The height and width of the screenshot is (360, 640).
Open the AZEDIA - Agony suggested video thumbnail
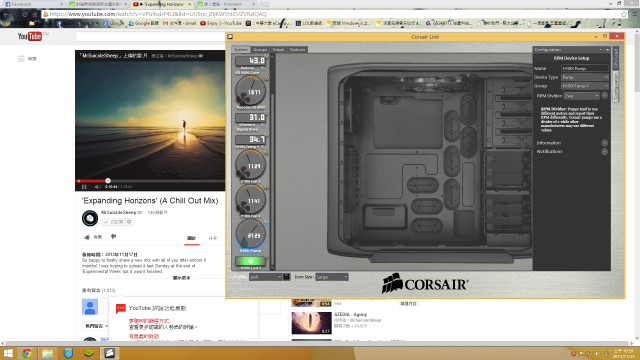click(311, 323)
